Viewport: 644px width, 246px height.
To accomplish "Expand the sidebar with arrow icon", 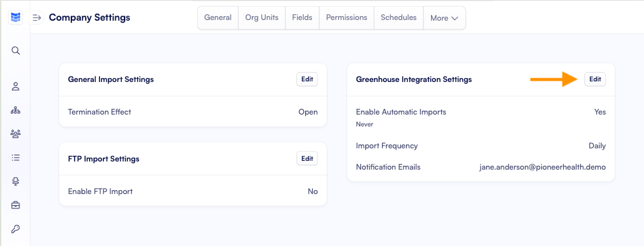I will pyautogui.click(x=37, y=18).
